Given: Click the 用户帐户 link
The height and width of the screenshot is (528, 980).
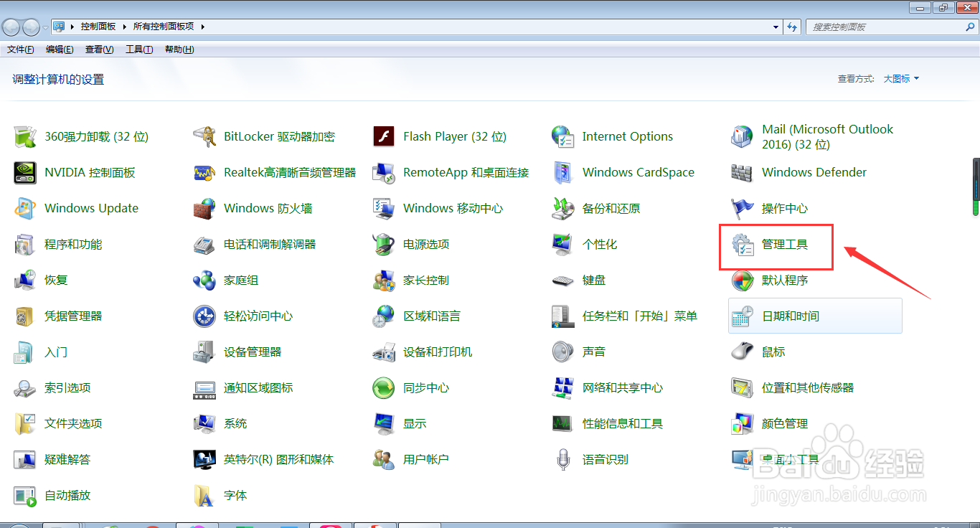Looking at the screenshot, I should 426,459.
